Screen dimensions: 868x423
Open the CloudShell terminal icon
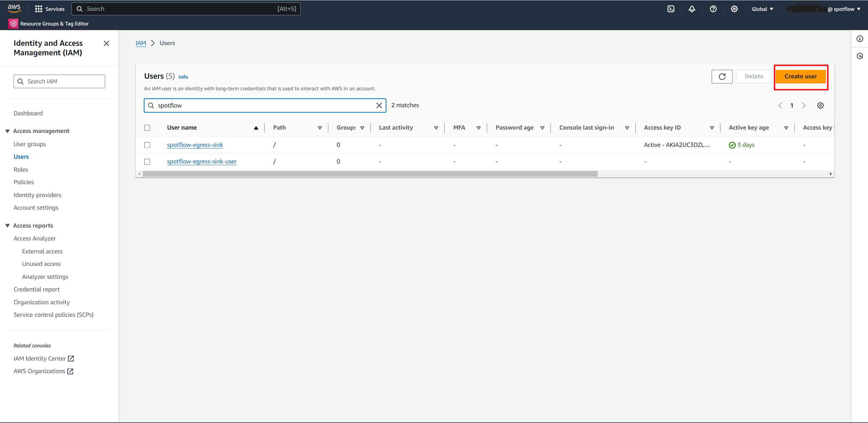click(x=671, y=9)
